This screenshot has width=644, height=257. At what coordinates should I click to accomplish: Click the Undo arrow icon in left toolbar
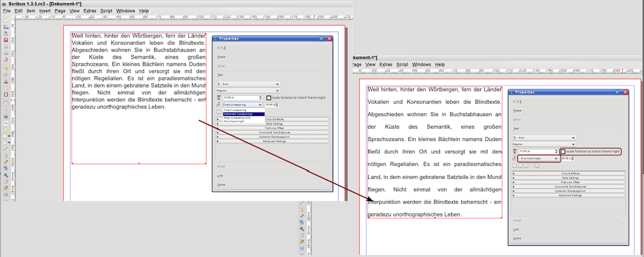(6, 68)
